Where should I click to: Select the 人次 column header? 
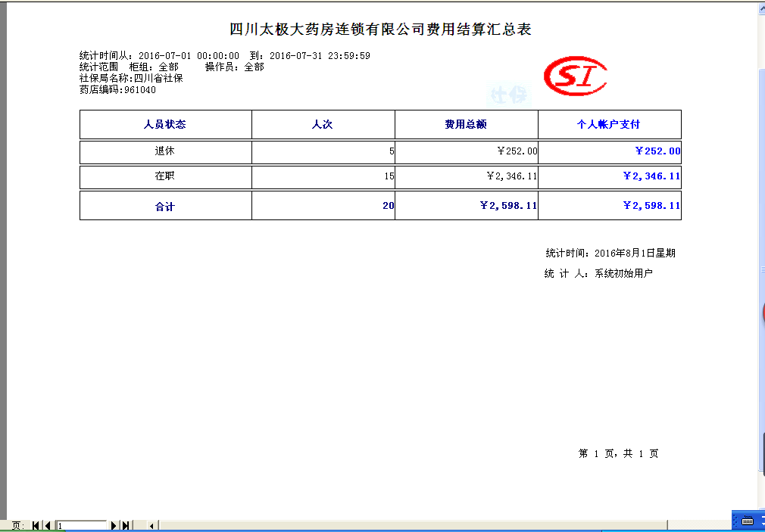point(322,124)
